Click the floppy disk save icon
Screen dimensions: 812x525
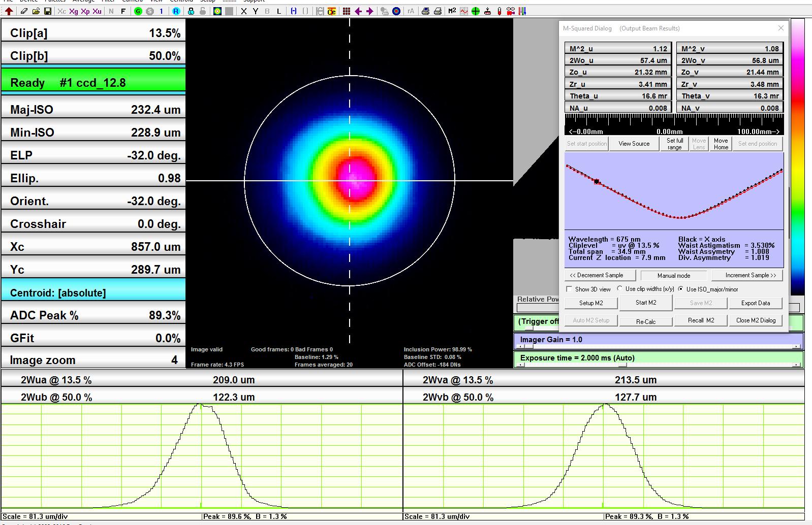tap(47, 11)
